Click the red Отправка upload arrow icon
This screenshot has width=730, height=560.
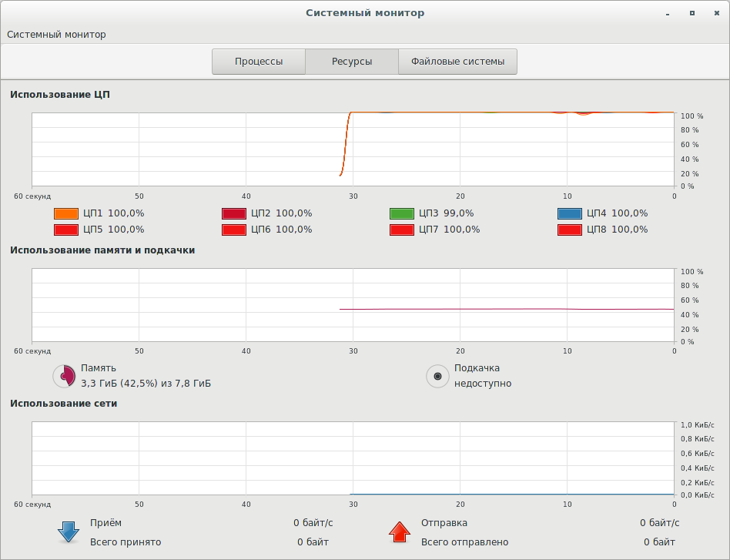(x=400, y=531)
